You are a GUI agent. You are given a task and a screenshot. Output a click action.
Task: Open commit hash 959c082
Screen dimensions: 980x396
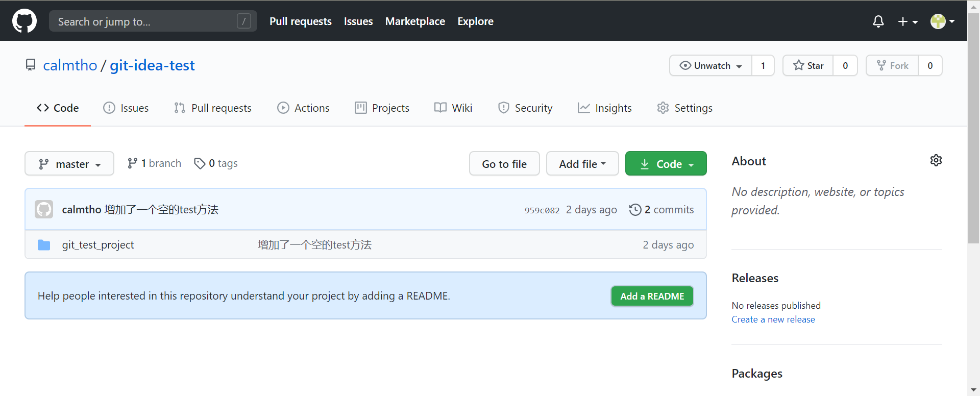click(x=542, y=210)
